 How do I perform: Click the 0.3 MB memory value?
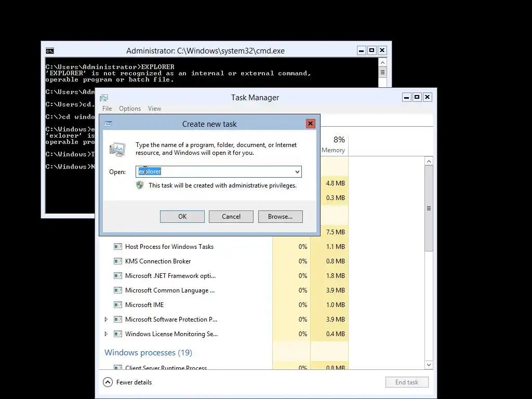click(335, 198)
